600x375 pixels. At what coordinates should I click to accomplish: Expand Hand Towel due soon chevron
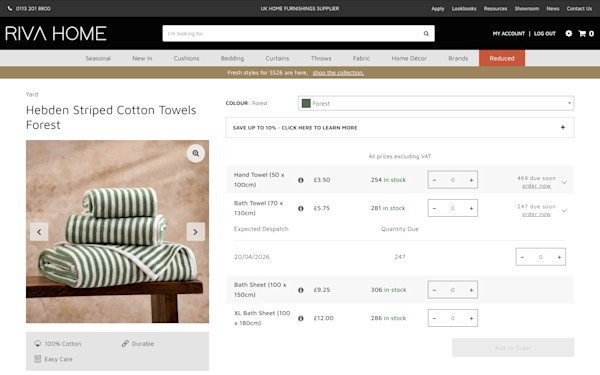(564, 183)
